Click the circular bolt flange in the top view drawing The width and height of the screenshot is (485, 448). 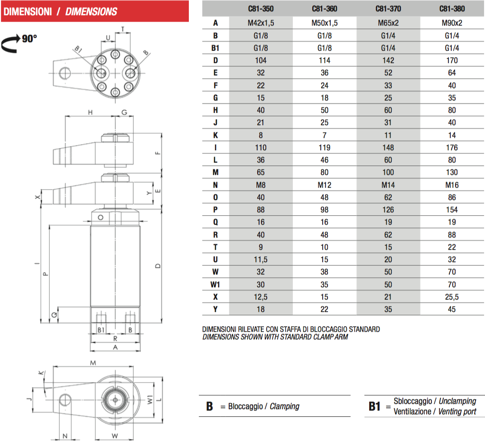[x=115, y=73]
